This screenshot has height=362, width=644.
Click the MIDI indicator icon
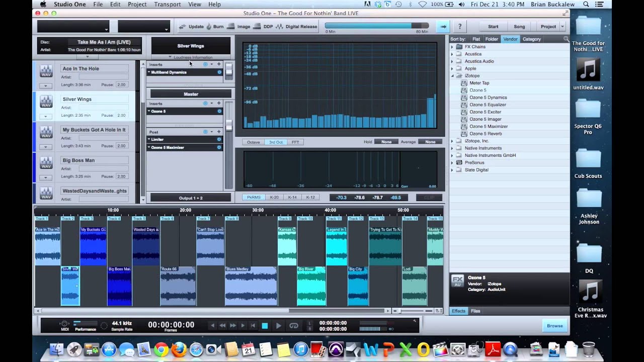tap(64, 324)
